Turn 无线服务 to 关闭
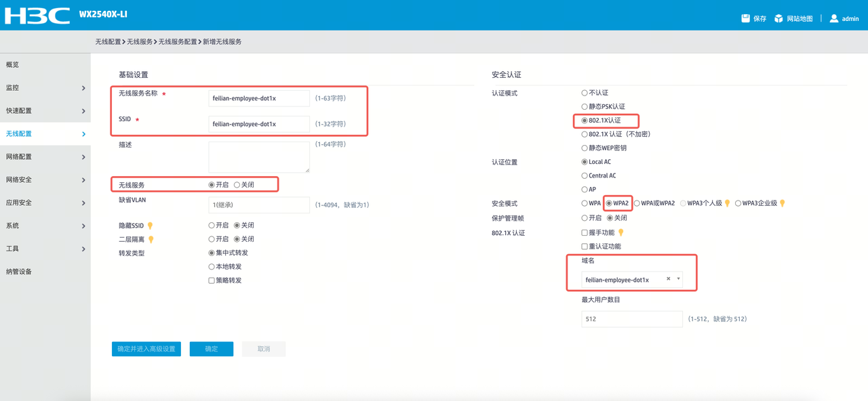Image resolution: width=868 pixels, height=401 pixels. coord(237,185)
